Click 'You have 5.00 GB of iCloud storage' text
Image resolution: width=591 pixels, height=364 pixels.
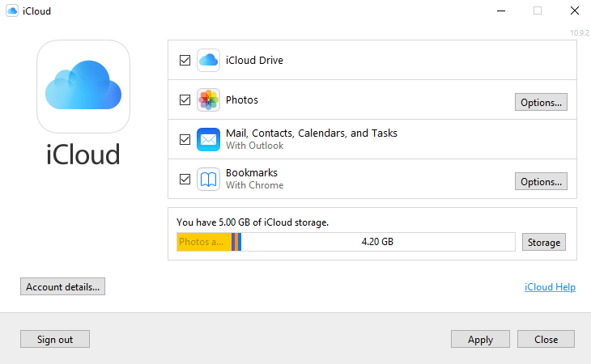point(253,222)
